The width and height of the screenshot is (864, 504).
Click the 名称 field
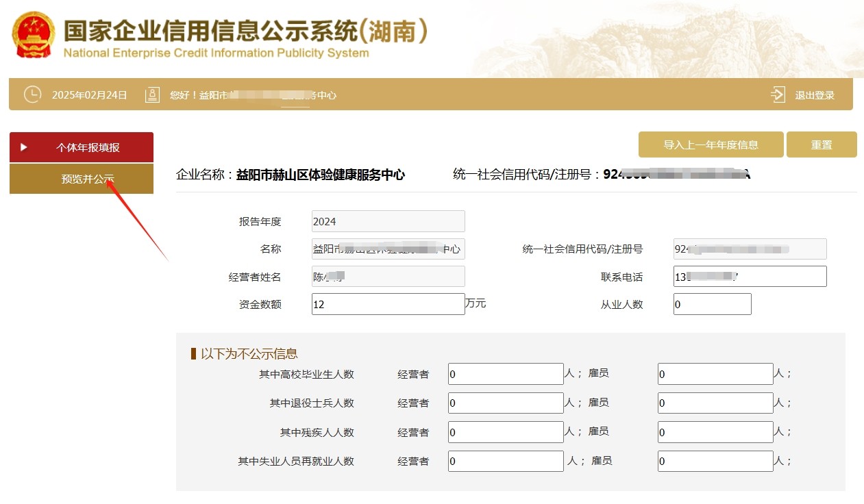pos(388,249)
